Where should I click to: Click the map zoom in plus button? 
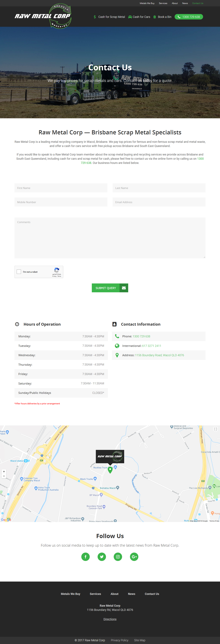[x=4, y=471]
